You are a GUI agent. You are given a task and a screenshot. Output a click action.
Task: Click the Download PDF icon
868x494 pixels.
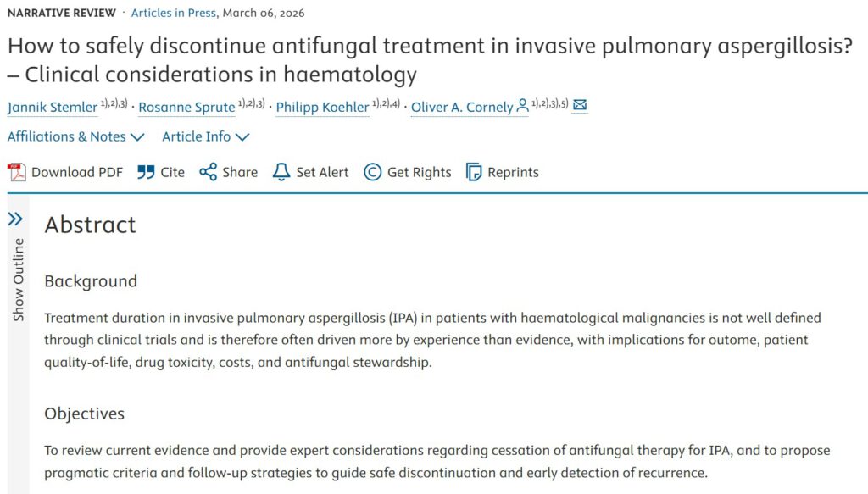17,172
